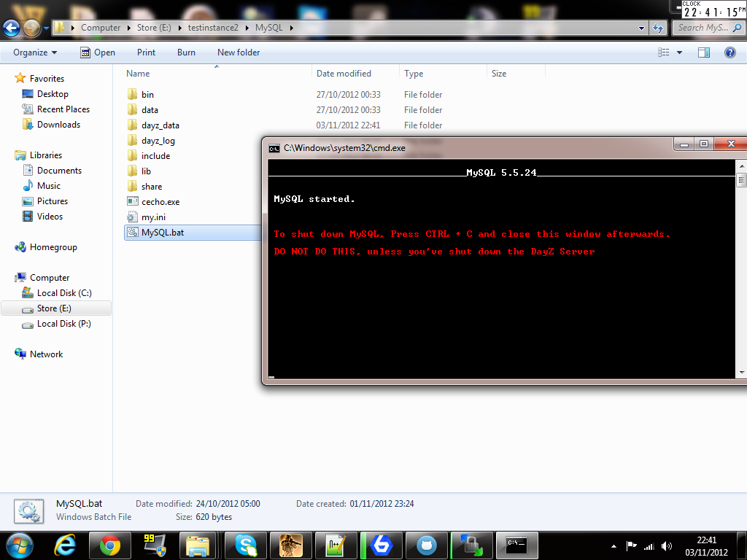Open the Windows Start button

click(20, 545)
